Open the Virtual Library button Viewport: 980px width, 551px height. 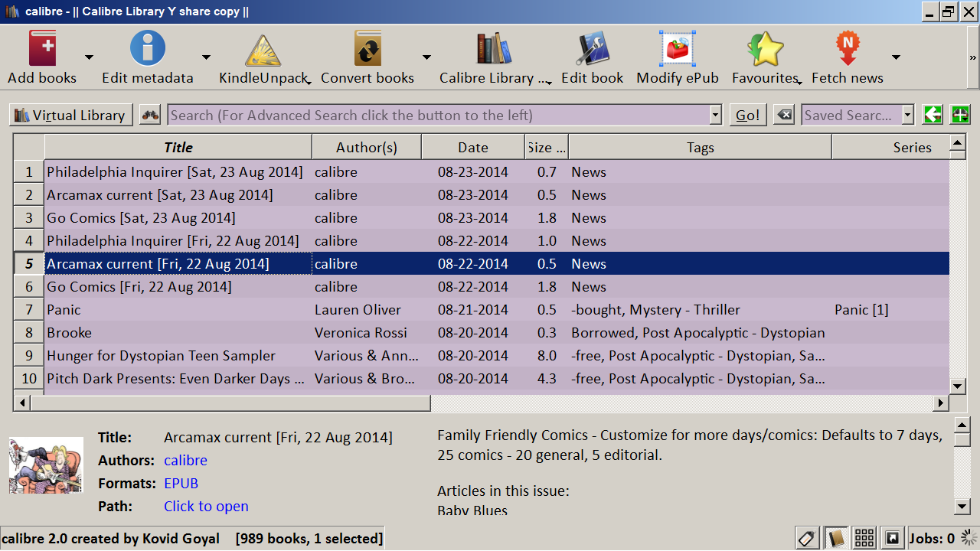(x=71, y=115)
